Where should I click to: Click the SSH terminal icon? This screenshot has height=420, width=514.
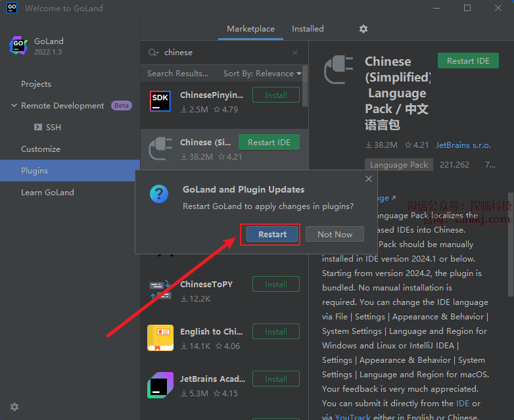pyautogui.click(x=38, y=127)
